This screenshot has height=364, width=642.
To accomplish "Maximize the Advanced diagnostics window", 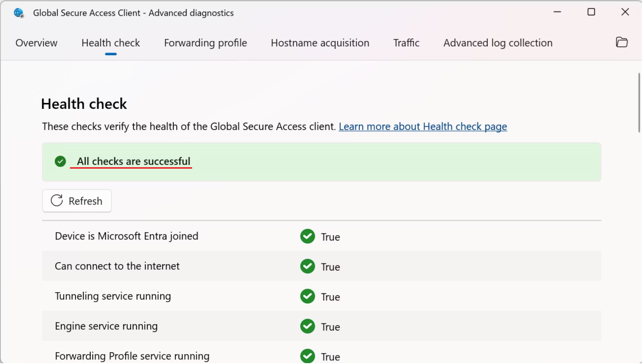I will pos(591,12).
